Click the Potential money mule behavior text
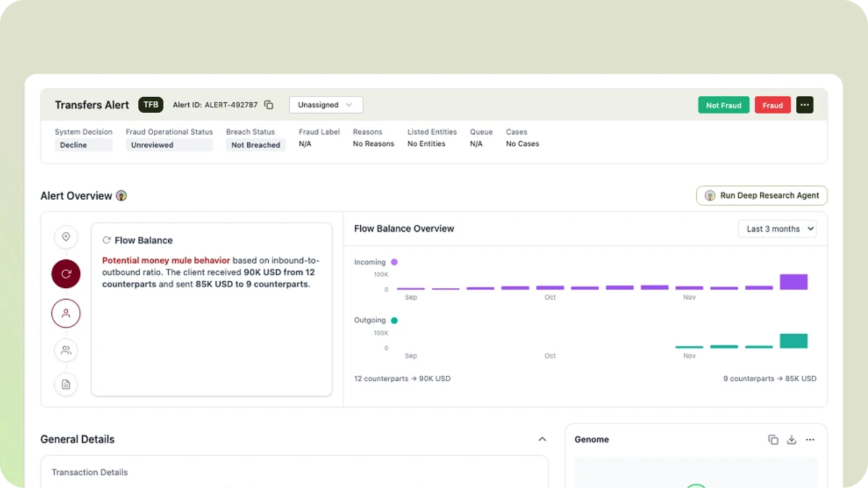This screenshot has height=488, width=868. tap(166, 260)
